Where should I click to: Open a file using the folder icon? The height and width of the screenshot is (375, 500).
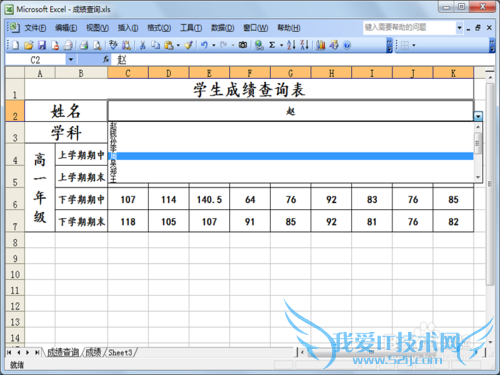coord(29,45)
